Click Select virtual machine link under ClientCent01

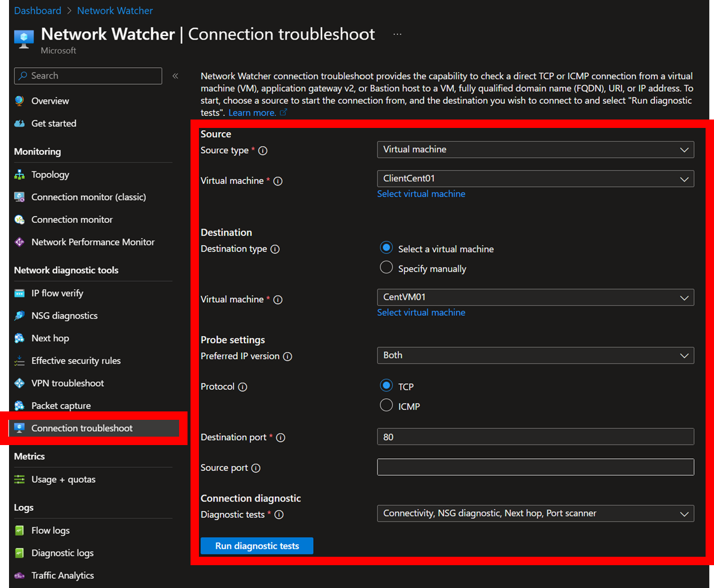pyautogui.click(x=421, y=195)
